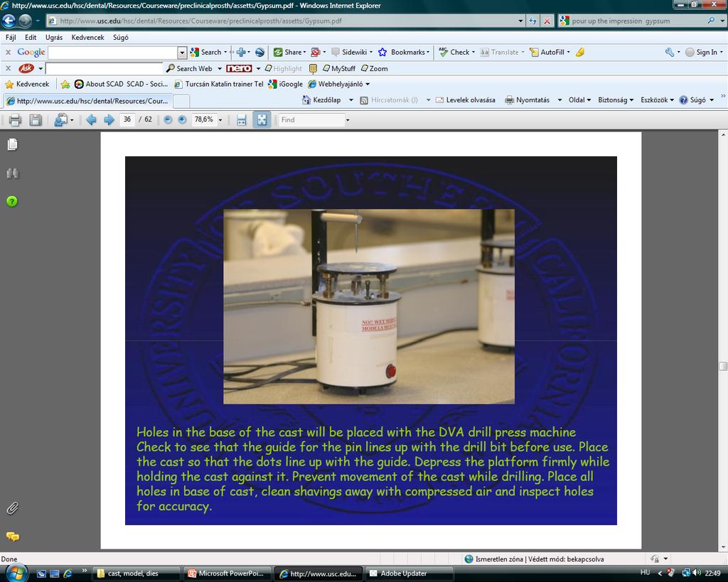Enable scrolling fit-width page mode icon

click(x=242, y=120)
